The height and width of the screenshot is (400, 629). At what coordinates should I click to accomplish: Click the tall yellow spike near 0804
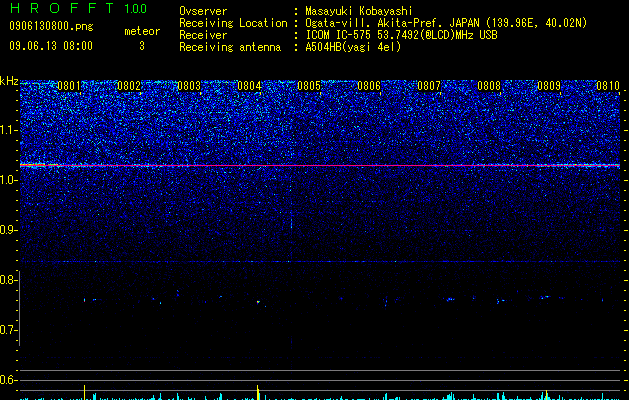click(258, 392)
